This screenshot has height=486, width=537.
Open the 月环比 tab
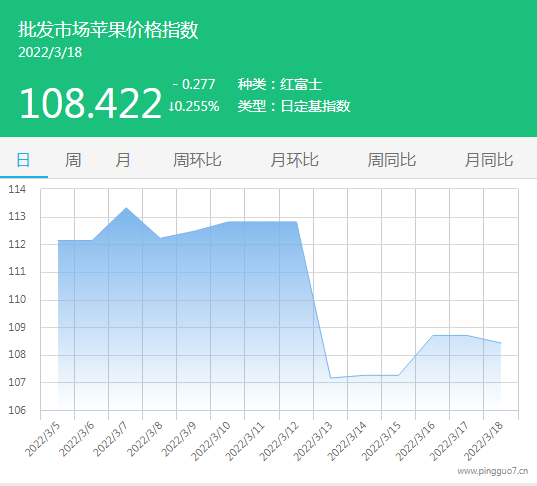coord(294,160)
